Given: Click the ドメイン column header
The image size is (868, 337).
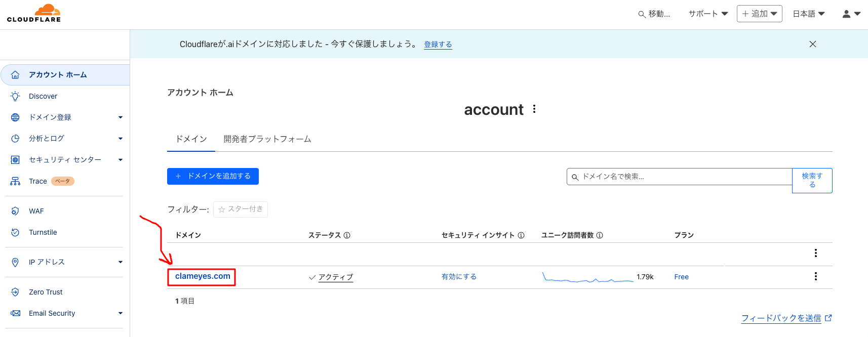Looking at the screenshot, I should click(188, 235).
